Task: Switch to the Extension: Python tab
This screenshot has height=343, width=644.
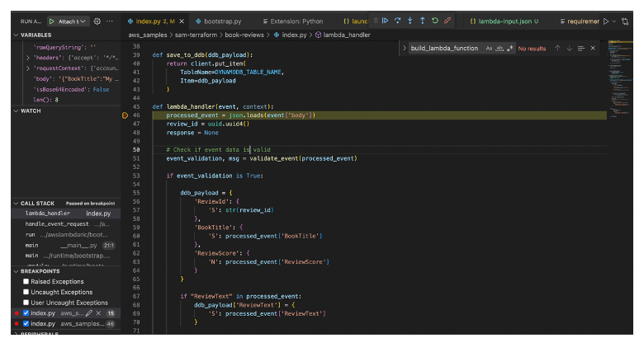Action: click(293, 21)
